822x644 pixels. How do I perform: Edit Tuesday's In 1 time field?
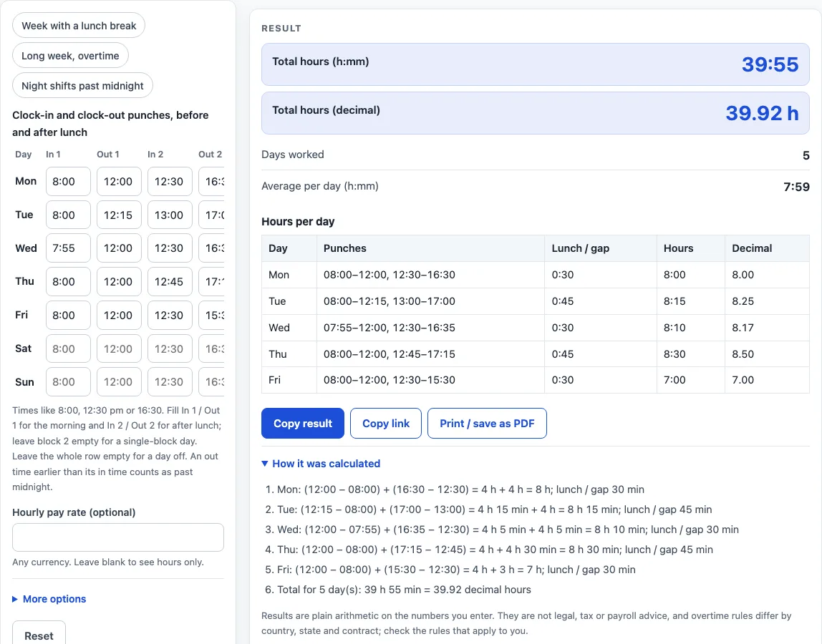[68, 215]
